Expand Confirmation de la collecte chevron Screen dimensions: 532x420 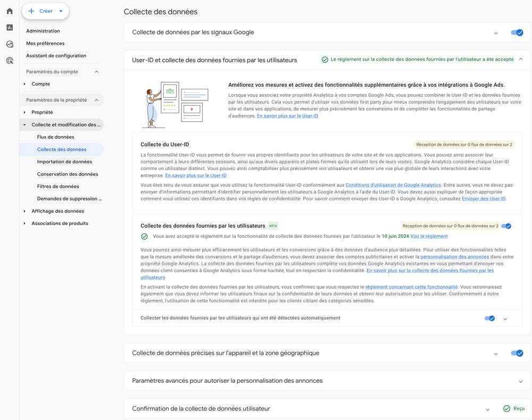pyautogui.click(x=487, y=409)
